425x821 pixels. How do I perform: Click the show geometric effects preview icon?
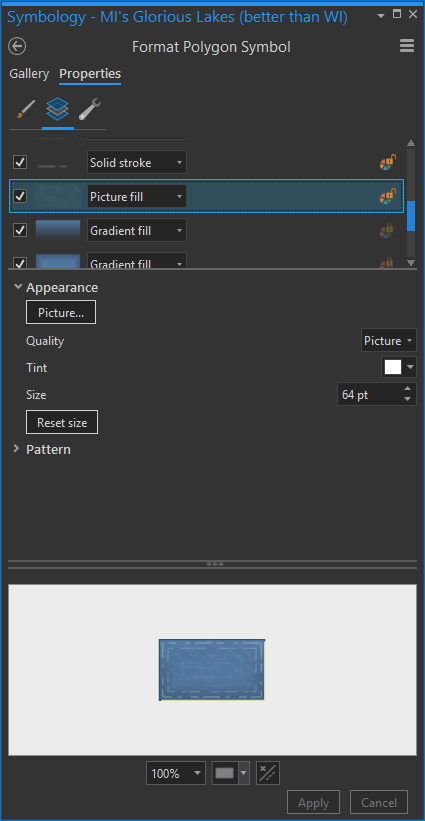pos(267,773)
